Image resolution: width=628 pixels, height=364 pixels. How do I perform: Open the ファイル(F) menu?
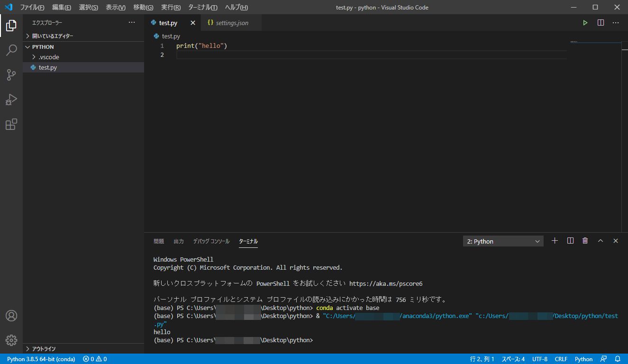32,8
